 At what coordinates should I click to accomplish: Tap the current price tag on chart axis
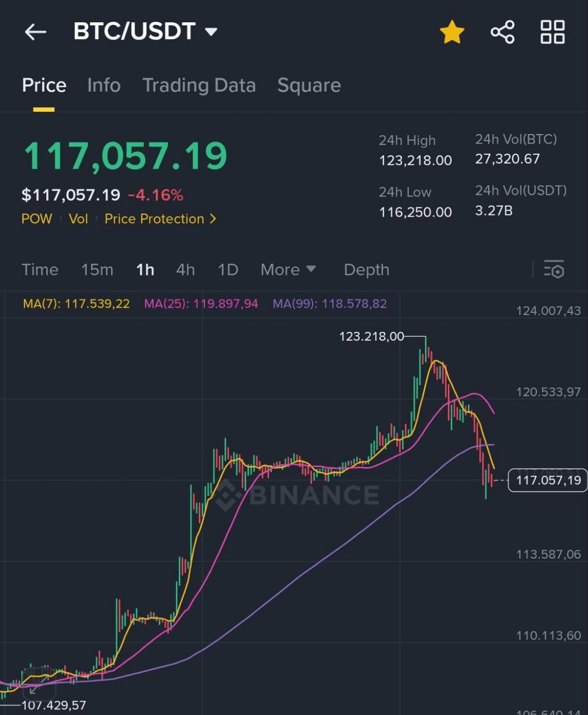point(548,480)
